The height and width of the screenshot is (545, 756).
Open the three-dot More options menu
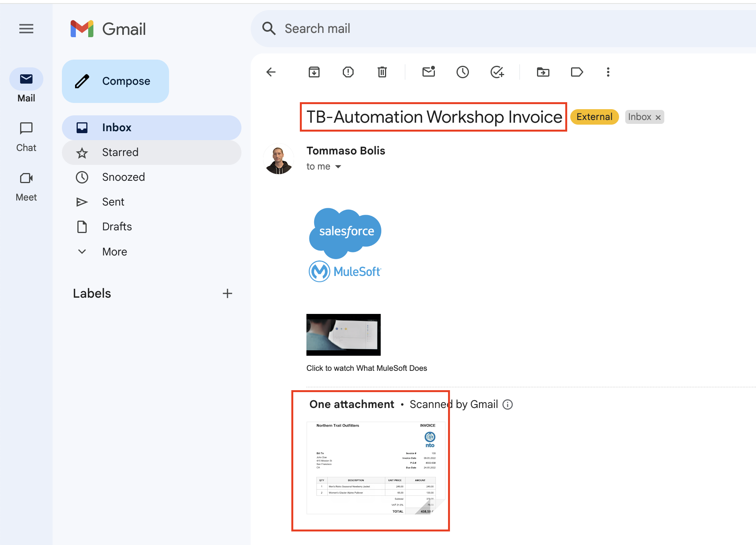click(608, 72)
